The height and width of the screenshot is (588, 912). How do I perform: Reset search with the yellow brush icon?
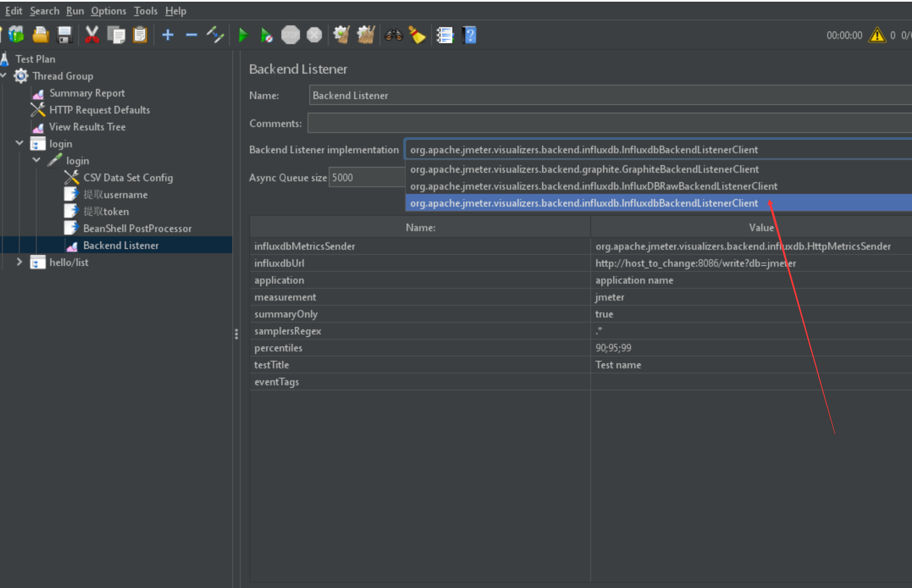click(x=417, y=35)
